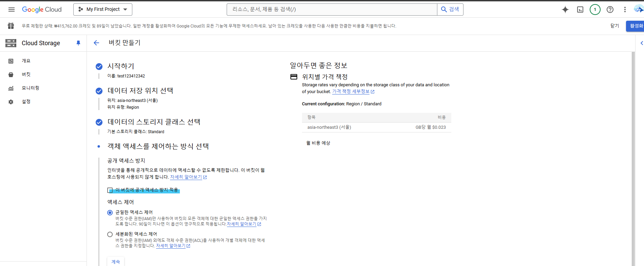Viewport: 644px width, 266px height.
Task: Click the 이름: test123412342 summary text
Action: [126, 76]
